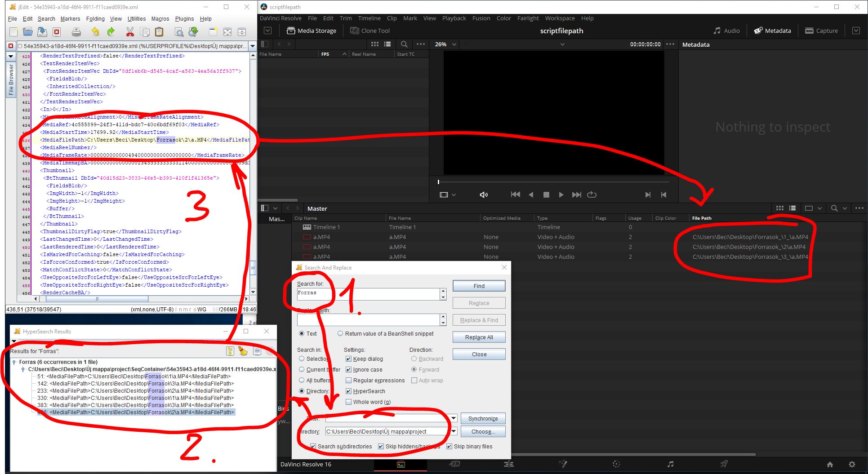This screenshot has height=474, width=868.
Task: Save the buffer with jEdit's save icon
Action: pyautogui.click(x=42, y=32)
